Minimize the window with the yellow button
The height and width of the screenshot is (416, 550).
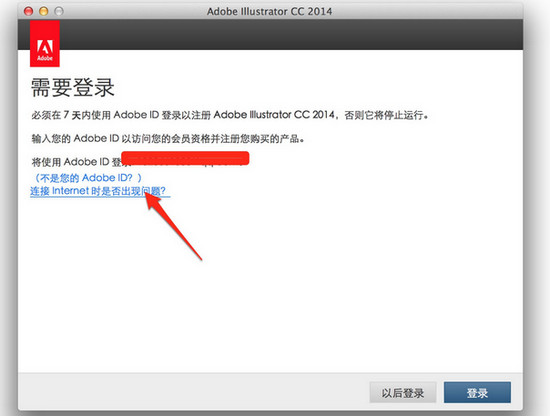[x=43, y=11]
